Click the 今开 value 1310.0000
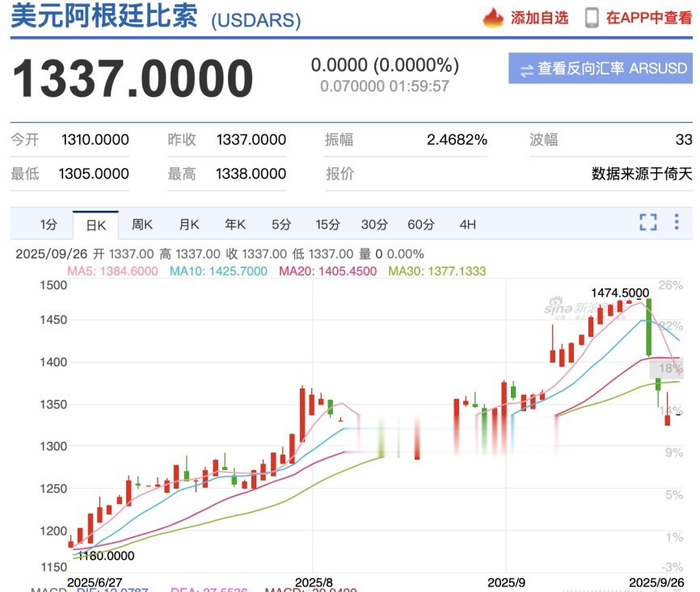Viewport: 700px width, 592px height. pyautogui.click(x=95, y=140)
